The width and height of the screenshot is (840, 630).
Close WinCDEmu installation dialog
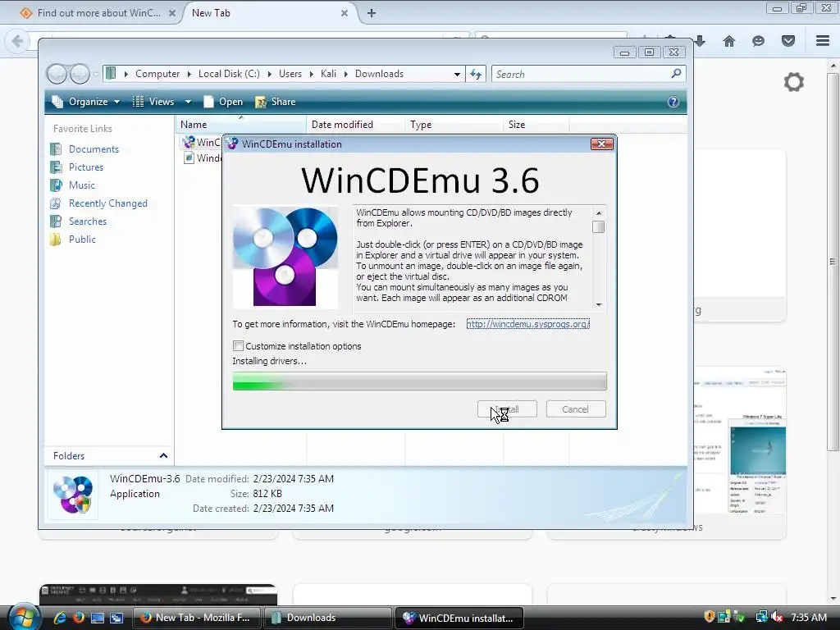click(x=601, y=144)
